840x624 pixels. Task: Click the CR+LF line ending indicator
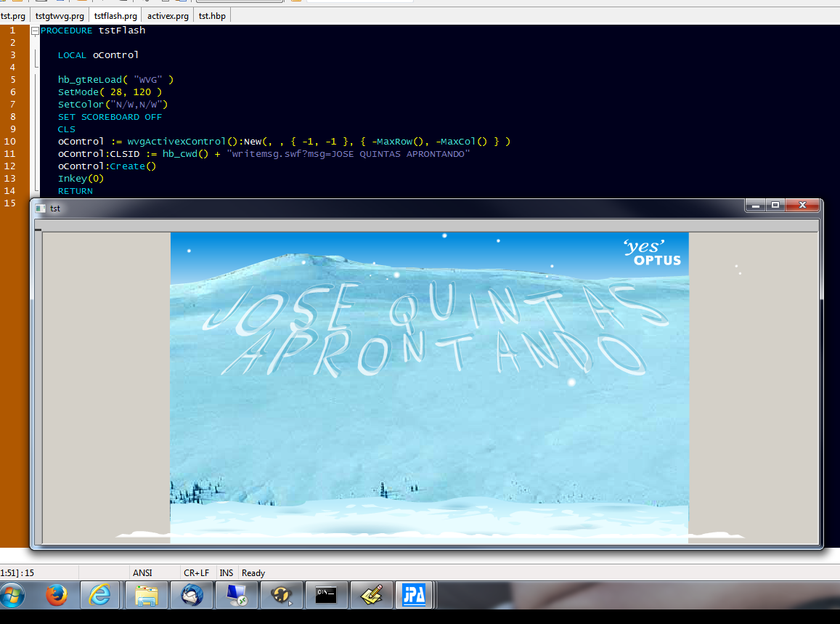196,573
